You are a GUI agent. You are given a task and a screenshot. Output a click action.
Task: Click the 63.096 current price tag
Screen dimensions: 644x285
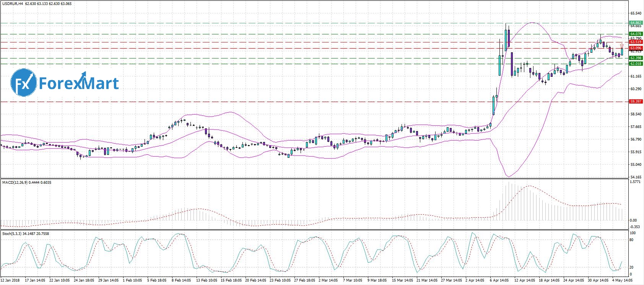[x=636, y=48]
